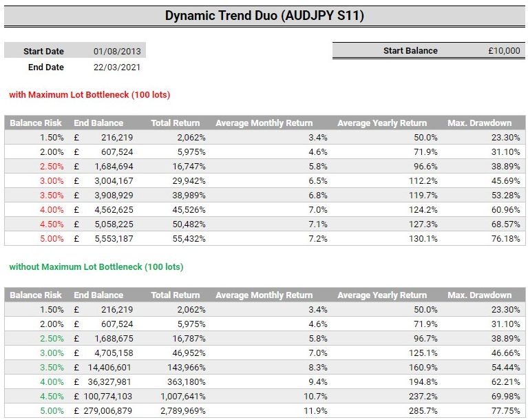528x420 pixels.
Task: Select Average Yearly Return 160.9% cell
Action: (423, 368)
